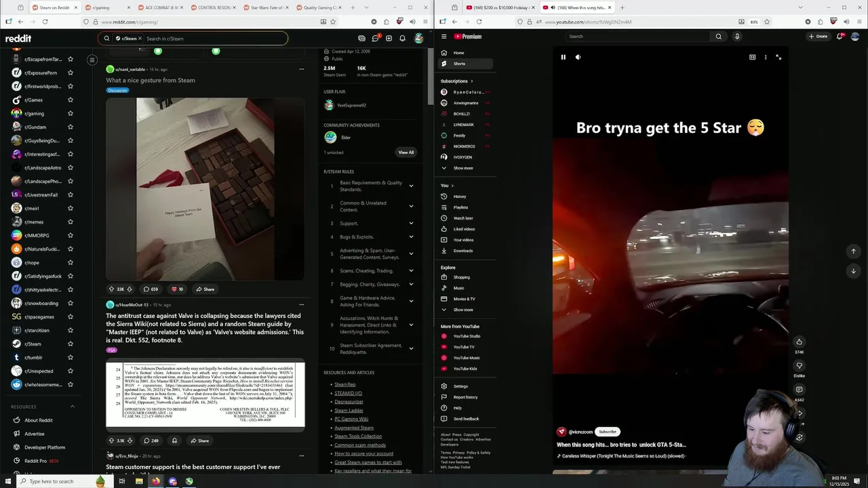The height and width of the screenshot is (488, 868).
Task: Open Shorts comments
Action: 799,390
